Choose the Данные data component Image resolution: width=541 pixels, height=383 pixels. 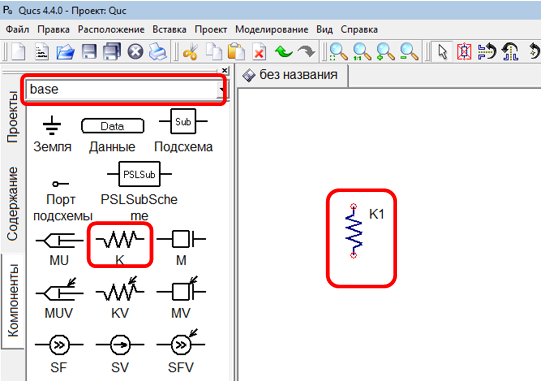tap(112, 135)
